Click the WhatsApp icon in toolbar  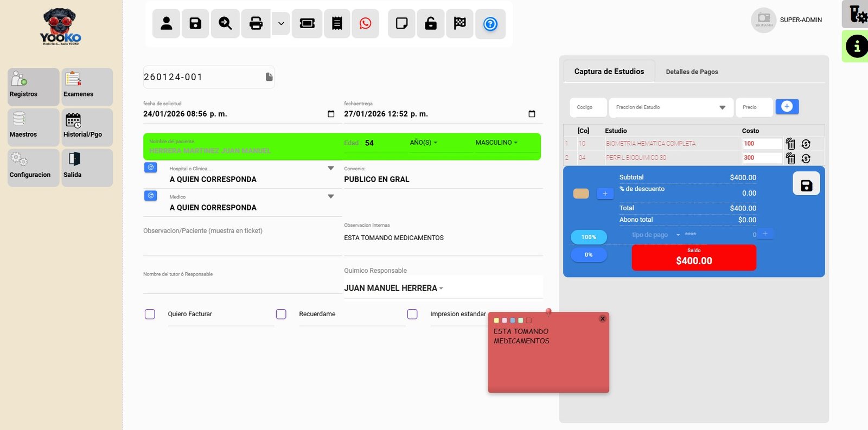365,23
